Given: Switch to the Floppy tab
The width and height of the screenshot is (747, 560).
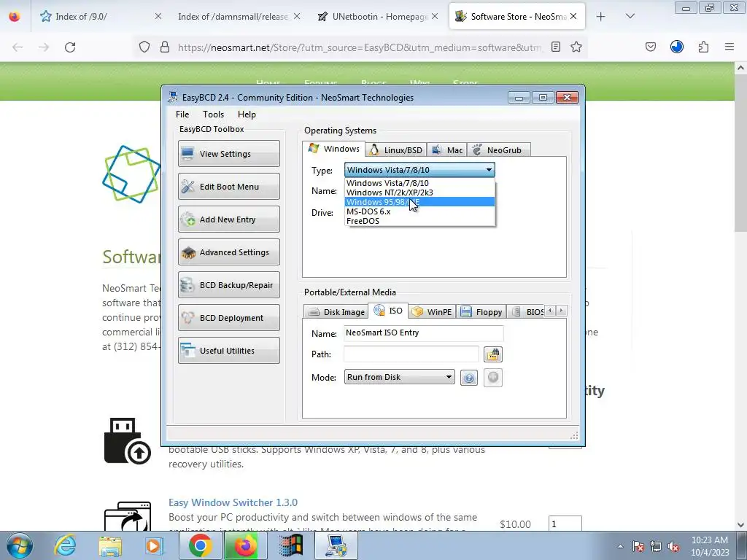Looking at the screenshot, I should click(x=481, y=312).
